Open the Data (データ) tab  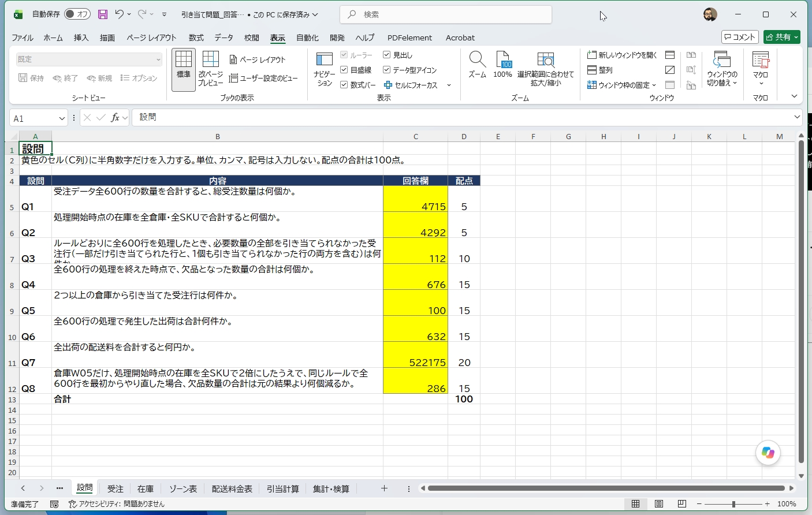point(224,38)
